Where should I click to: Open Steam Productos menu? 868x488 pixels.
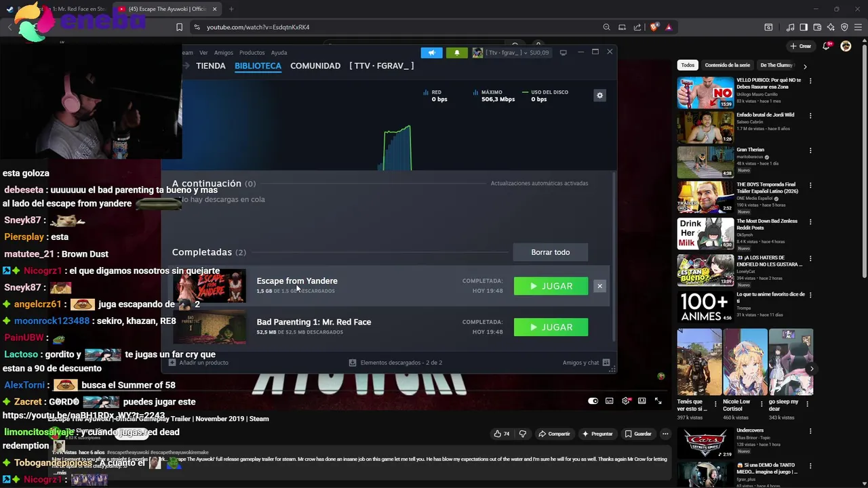tap(252, 53)
